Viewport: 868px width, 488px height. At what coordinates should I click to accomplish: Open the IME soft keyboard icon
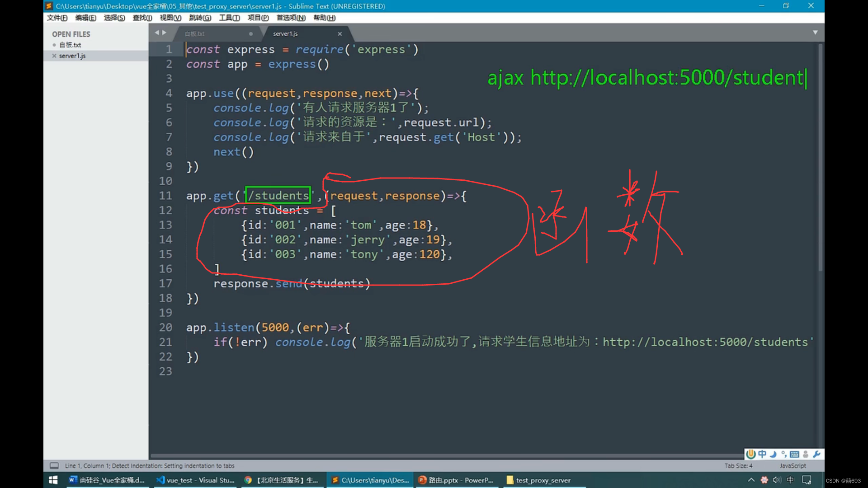pyautogui.click(x=794, y=454)
